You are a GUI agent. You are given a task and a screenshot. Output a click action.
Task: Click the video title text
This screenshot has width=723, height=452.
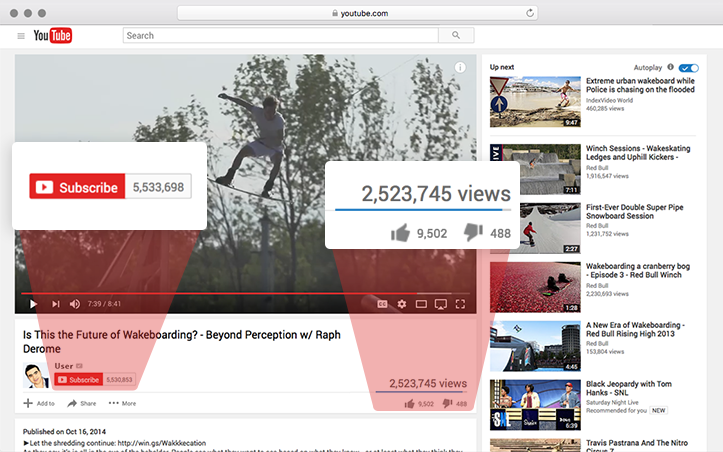[x=182, y=342]
